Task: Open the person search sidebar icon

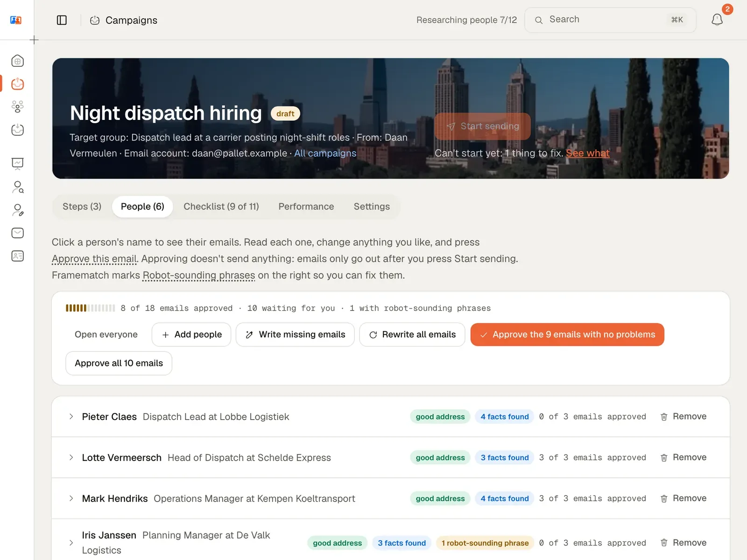Action: pyautogui.click(x=17, y=187)
